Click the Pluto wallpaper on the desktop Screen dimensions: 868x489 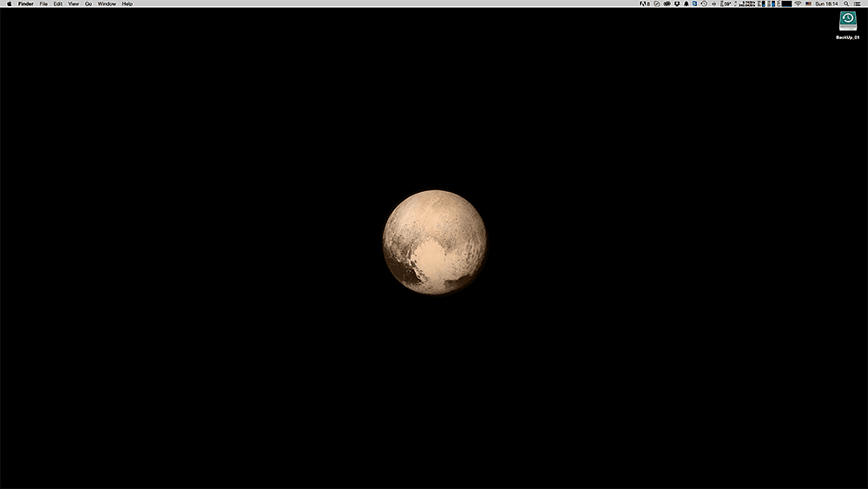[x=434, y=241]
